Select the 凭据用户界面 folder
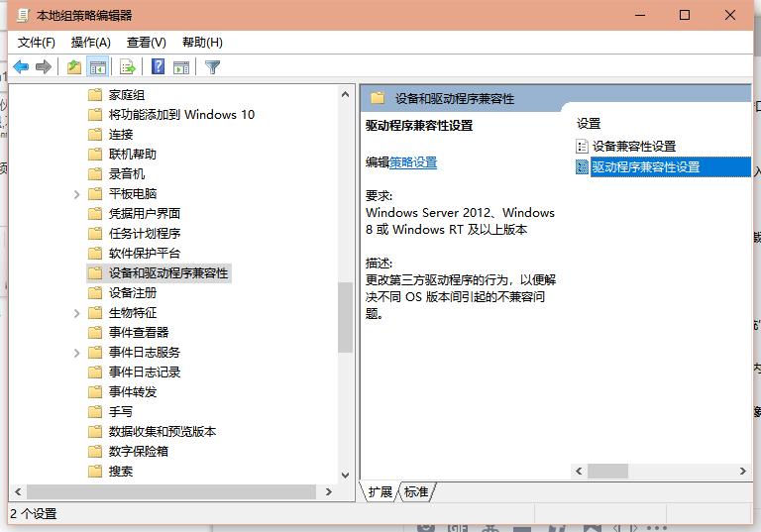The height and width of the screenshot is (532, 761). click(x=145, y=214)
